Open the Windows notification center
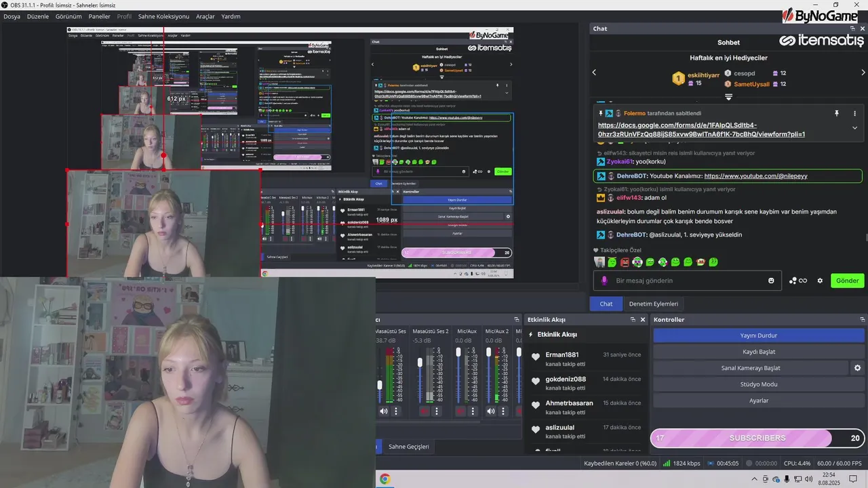 (x=853, y=479)
